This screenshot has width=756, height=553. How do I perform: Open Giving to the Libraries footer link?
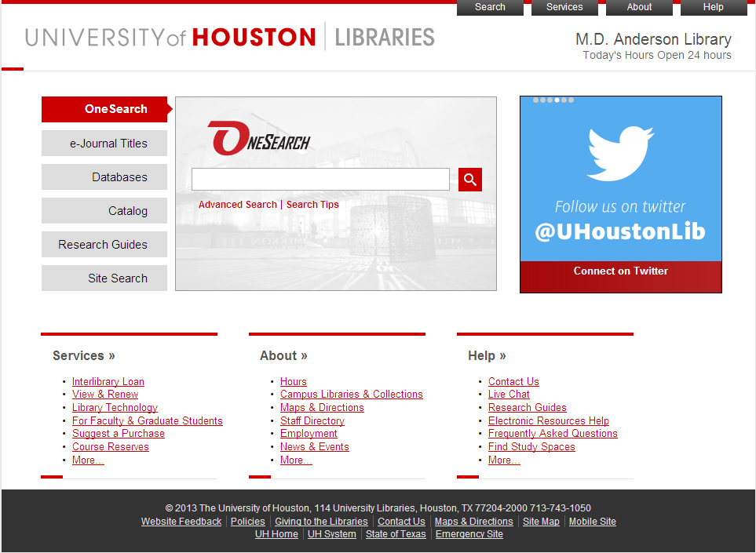point(321,521)
